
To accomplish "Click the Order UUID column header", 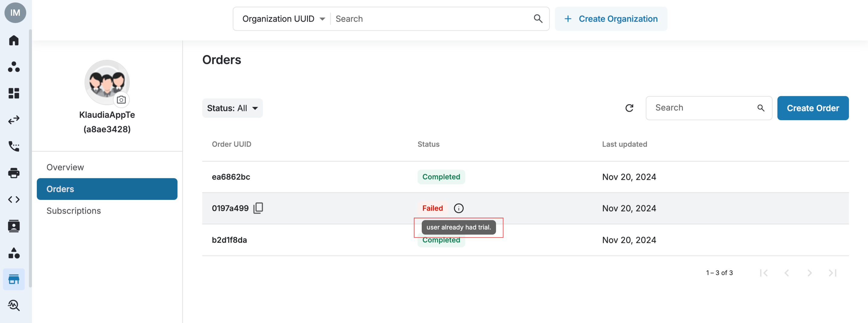I will pyautogui.click(x=232, y=144).
